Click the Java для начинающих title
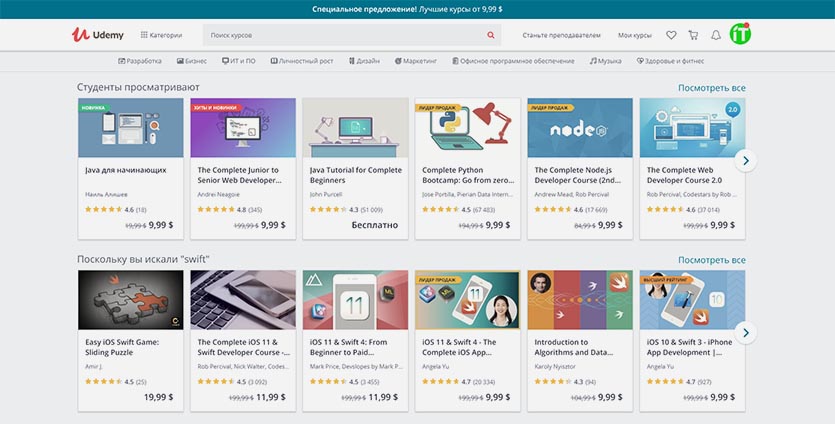The width and height of the screenshot is (835, 424). coord(126,170)
